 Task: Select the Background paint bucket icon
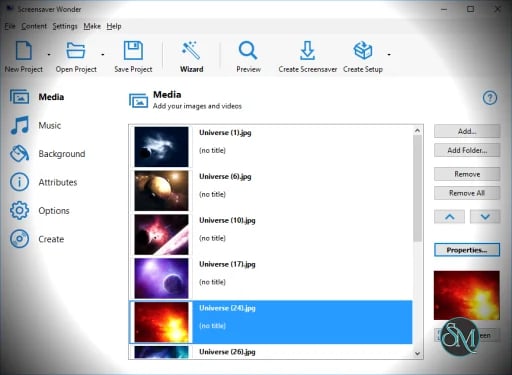click(x=19, y=154)
